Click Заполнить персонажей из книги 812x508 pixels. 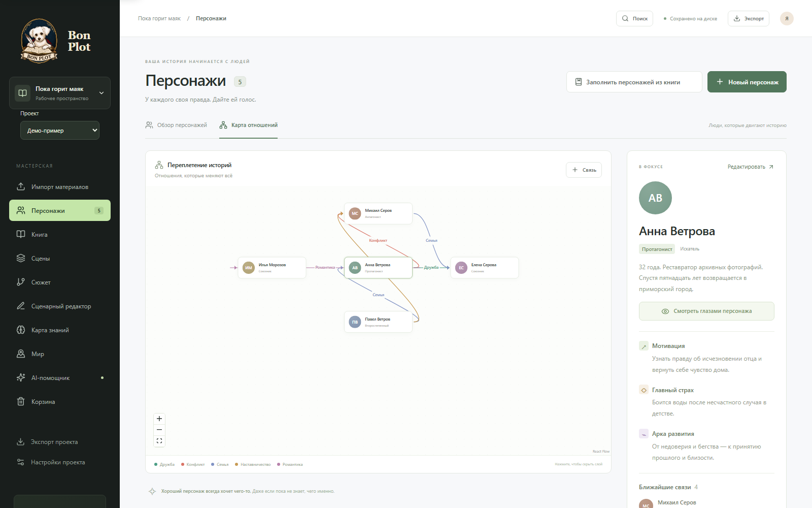[x=634, y=82]
